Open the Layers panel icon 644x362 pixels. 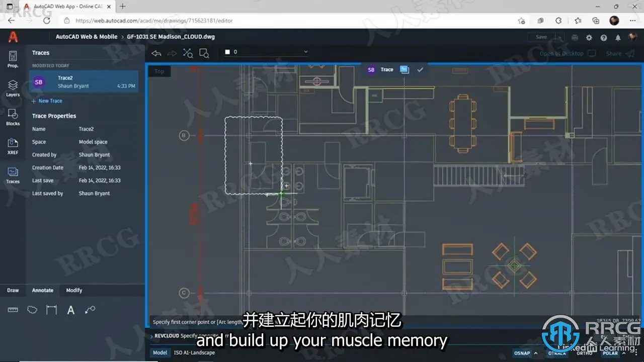pyautogui.click(x=13, y=88)
